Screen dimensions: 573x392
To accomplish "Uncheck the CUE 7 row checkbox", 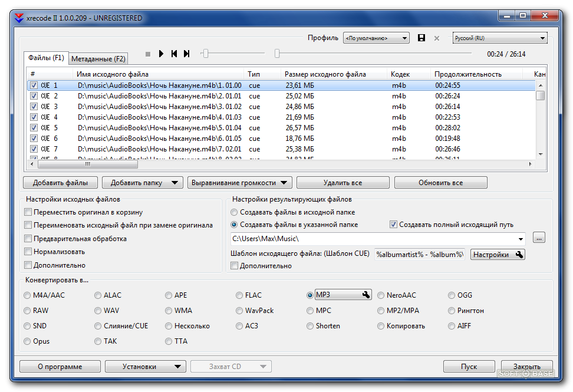I will pos(34,149).
